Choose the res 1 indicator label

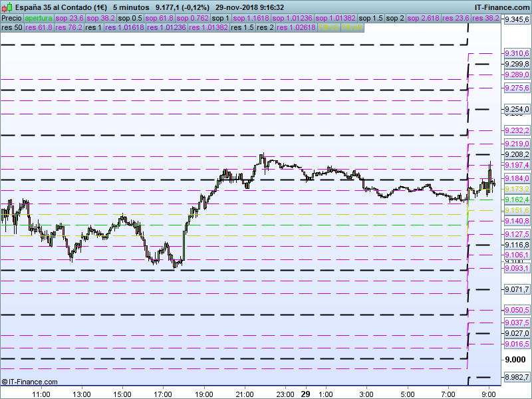tap(93, 27)
